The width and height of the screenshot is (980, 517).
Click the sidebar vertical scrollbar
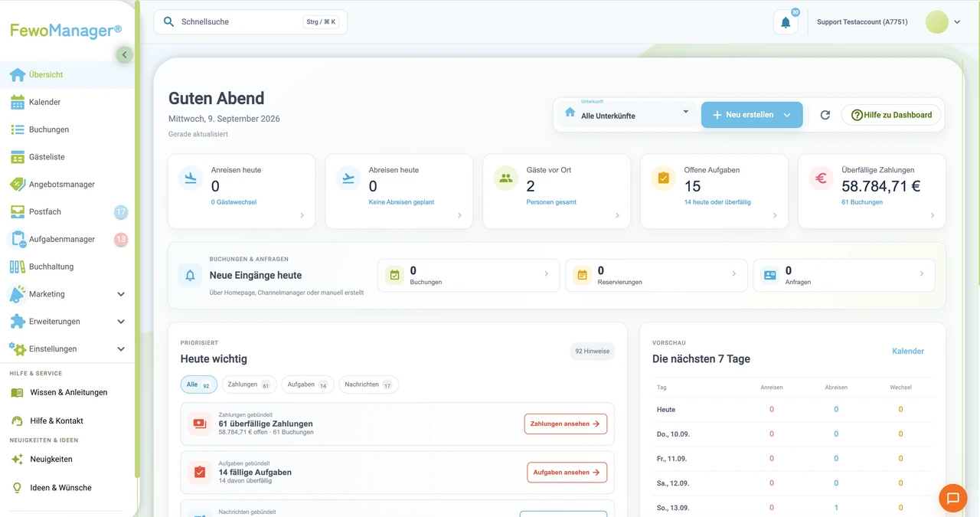pos(137,237)
